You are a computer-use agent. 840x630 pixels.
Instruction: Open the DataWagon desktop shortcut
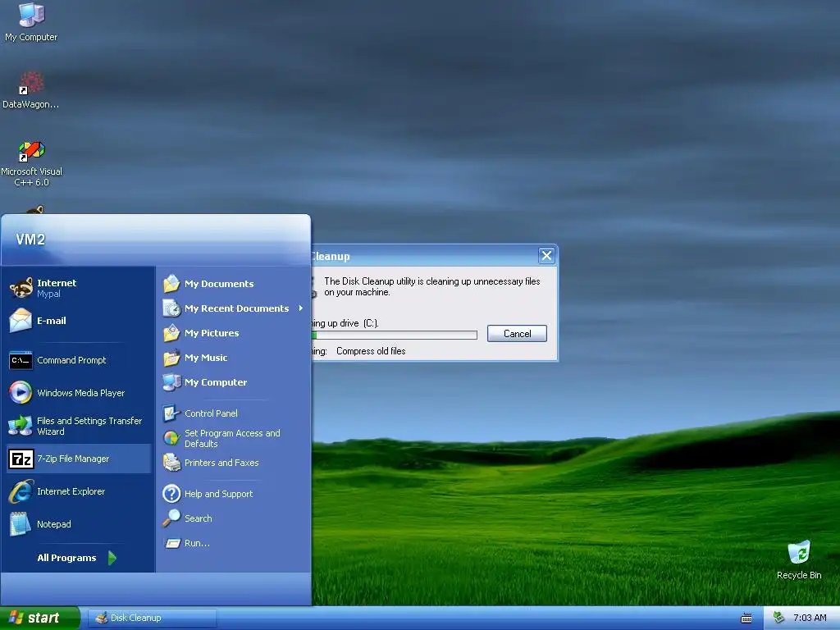click(x=31, y=90)
